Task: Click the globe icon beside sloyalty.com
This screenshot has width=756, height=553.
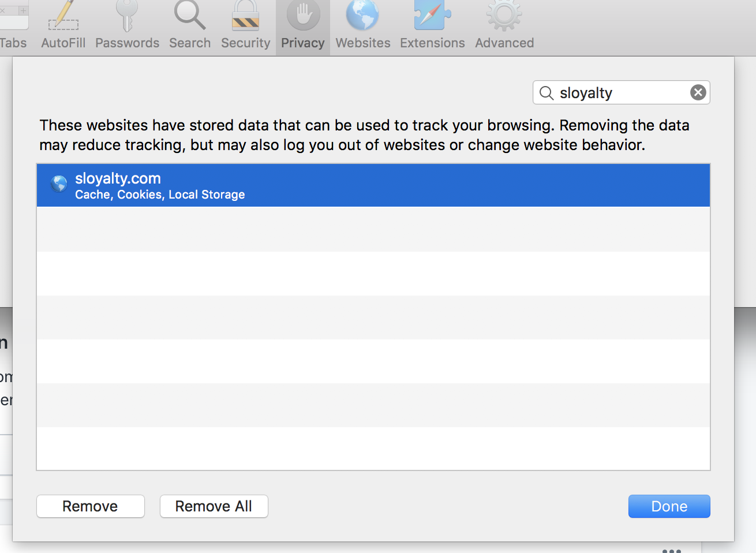Action: [59, 184]
